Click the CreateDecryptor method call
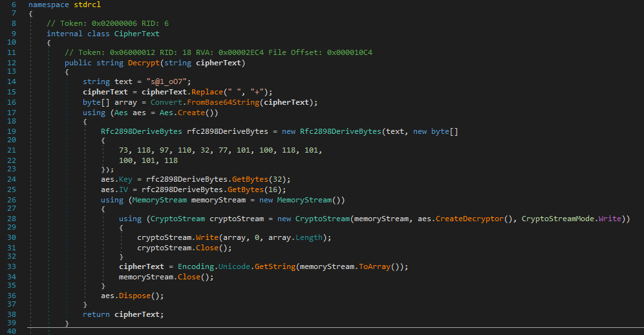Image resolution: width=644 pixels, height=335 pixels. (x=466, y=219)
